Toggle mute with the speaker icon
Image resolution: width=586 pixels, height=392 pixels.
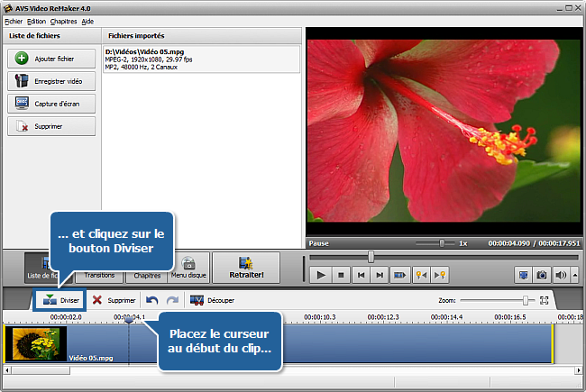[563, 275]
